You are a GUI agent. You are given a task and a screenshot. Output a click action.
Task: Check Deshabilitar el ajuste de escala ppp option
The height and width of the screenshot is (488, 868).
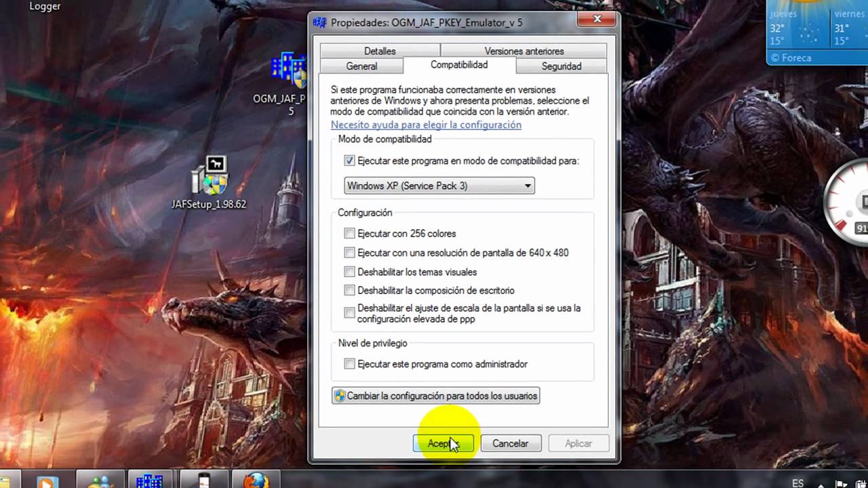click(x=349, y=313)
